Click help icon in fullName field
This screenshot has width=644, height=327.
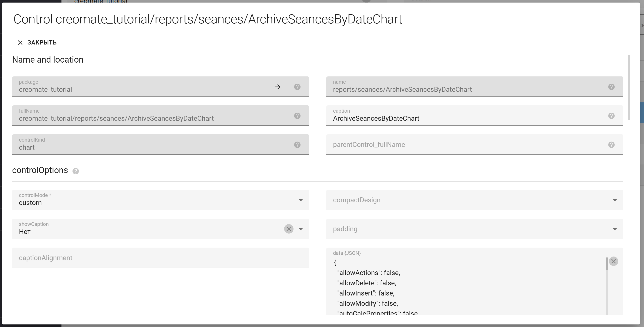tap(297, 116)
